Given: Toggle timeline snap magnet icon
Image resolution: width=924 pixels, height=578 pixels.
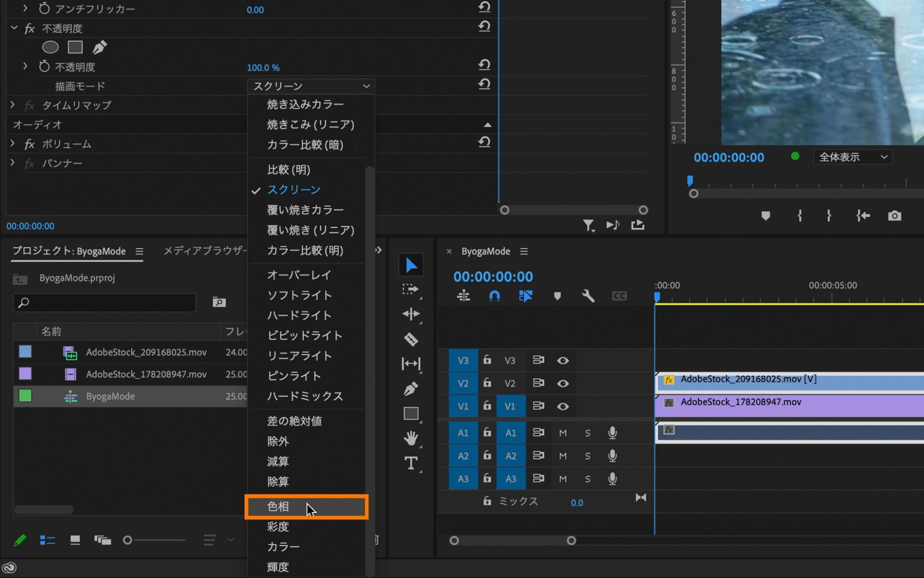Looking at the screenshot, I should click(x=494, y=296).
